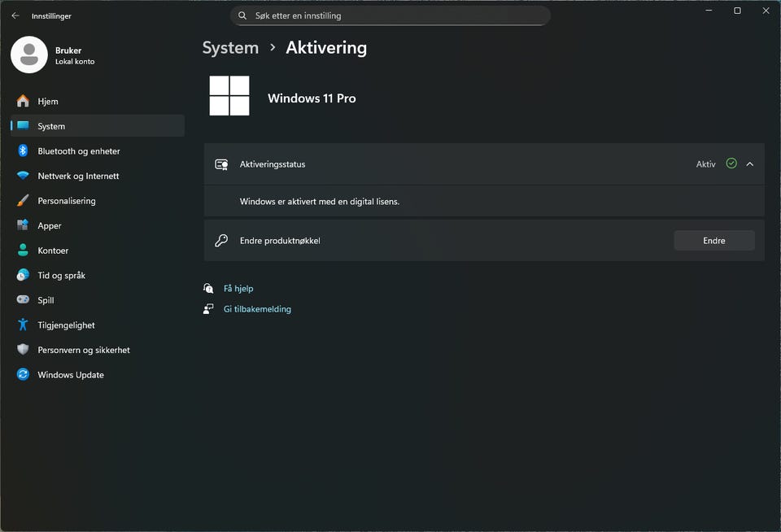Open the Få hjelp link
The height and width of the screenshot is (532, 781).
(x=238, y=289)
